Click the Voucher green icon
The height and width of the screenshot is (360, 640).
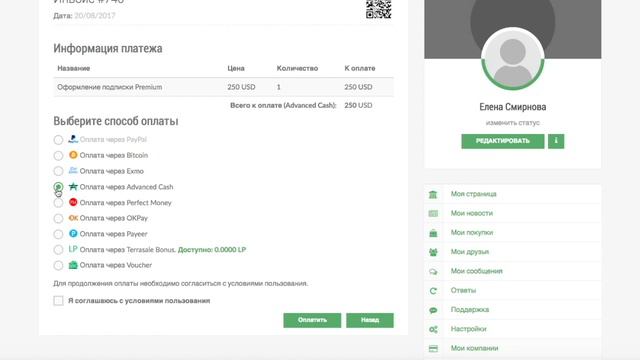tap(73, 265)
